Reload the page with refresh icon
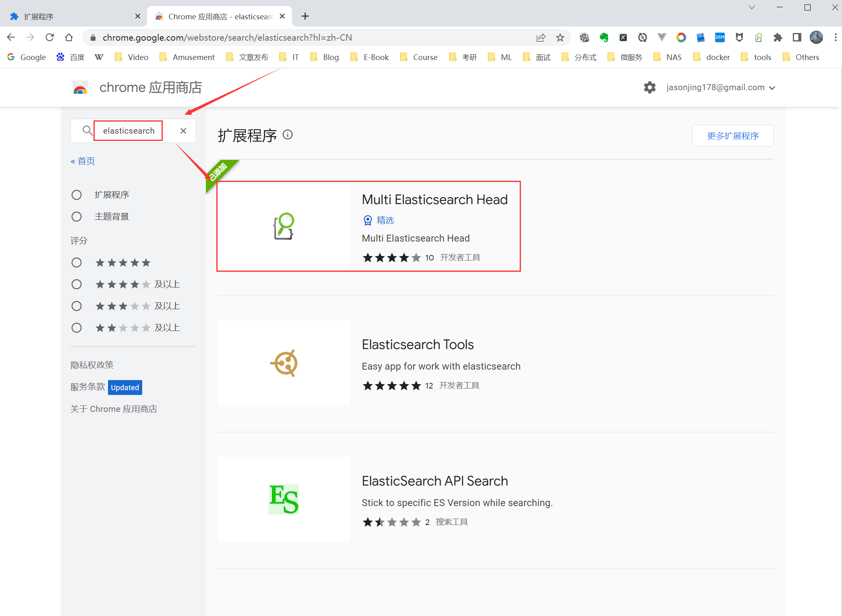This screenshot has height=616, width=842. click(50, 37)
